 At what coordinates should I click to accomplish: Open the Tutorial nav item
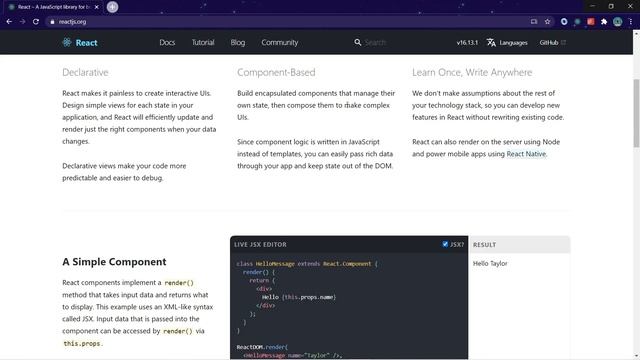point(203,42)
